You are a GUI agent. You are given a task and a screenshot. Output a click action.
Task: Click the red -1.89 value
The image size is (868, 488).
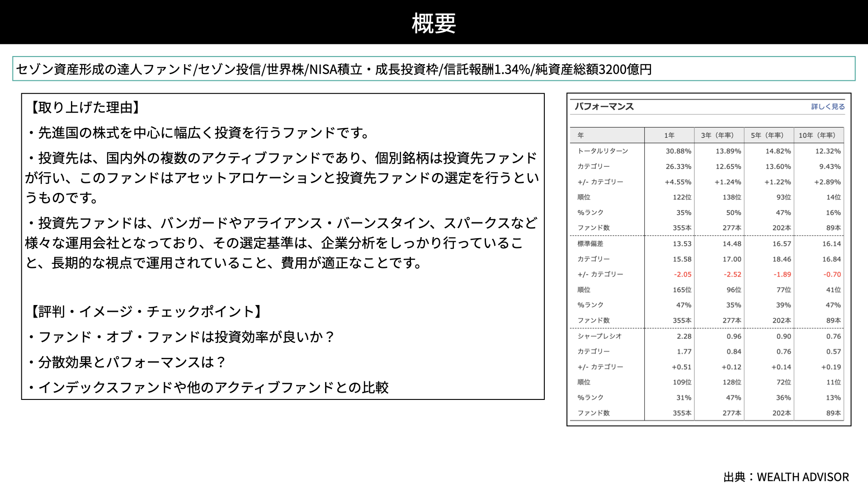tap(782, 274)
